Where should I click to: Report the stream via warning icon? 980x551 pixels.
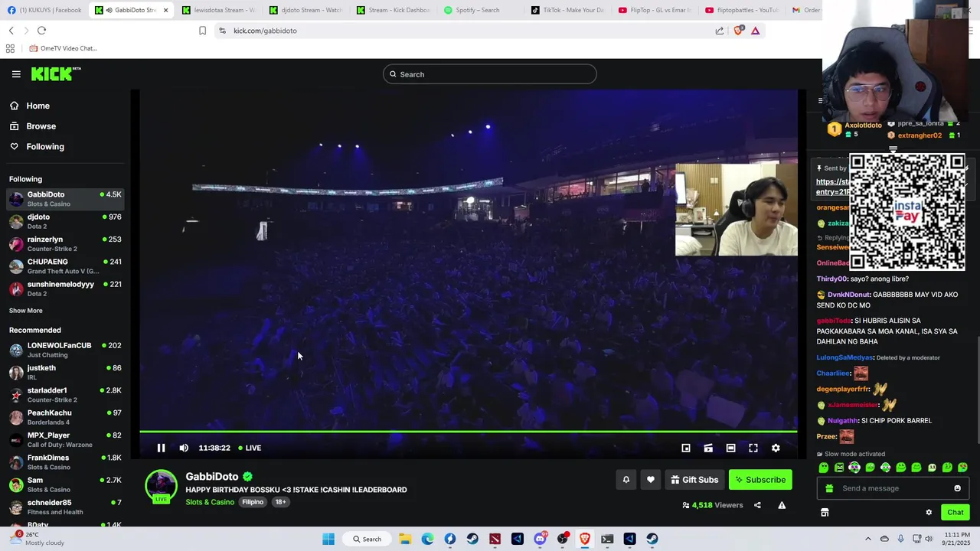782,505
